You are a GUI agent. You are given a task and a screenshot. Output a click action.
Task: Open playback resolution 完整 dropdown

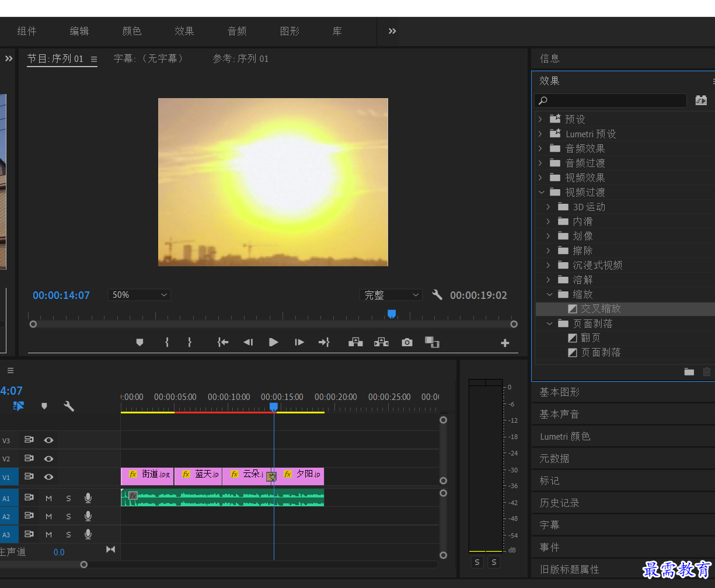coord(390,295)
